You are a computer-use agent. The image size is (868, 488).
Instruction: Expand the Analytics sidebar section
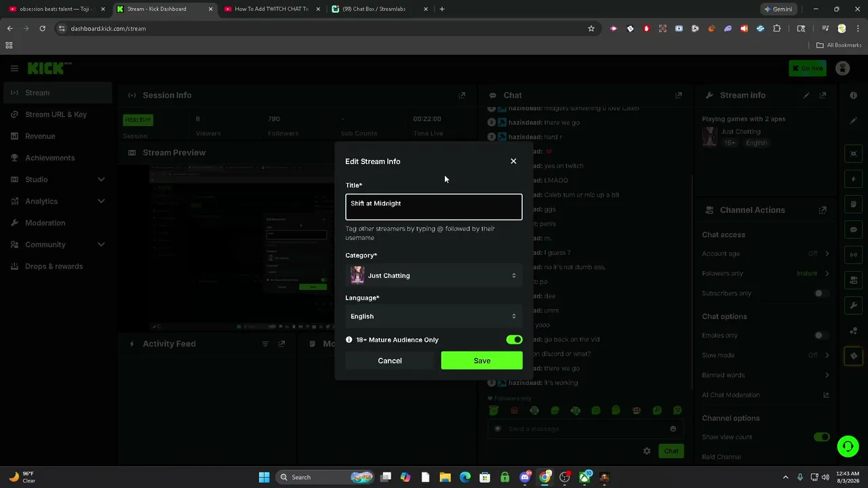tap(58, 201)
